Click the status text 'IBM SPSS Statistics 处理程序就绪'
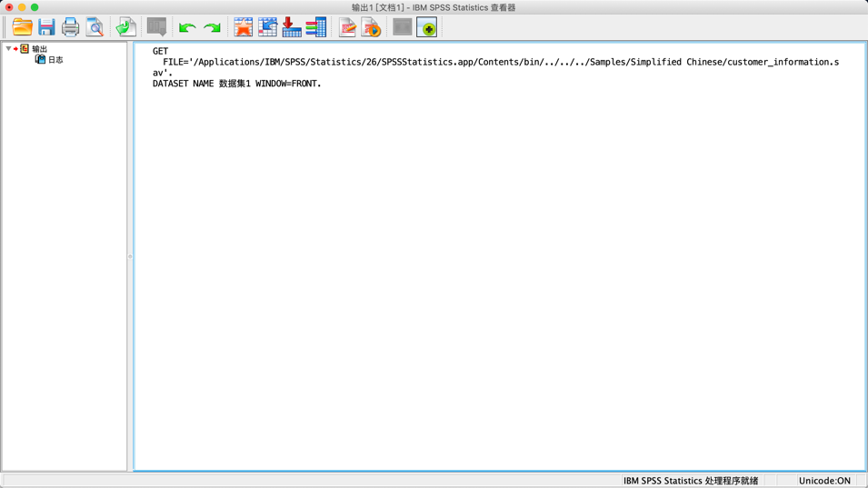This screenshot has height=488, width=868. pyautogui.click(x=691, y=481)
